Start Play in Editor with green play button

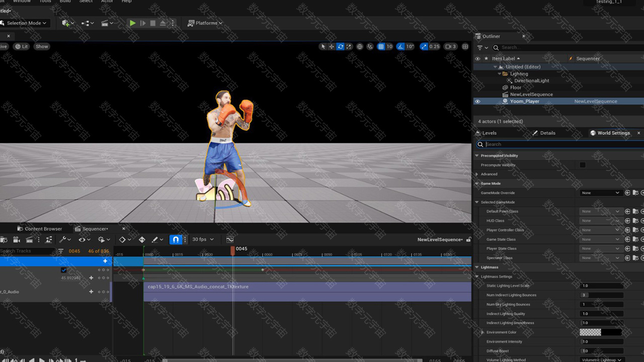point(132,23)
